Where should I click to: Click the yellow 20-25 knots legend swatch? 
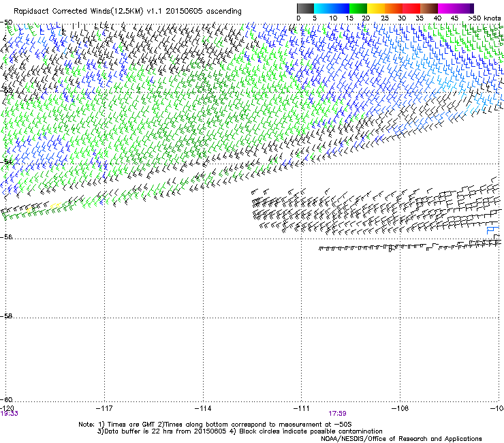coord(376,8)
